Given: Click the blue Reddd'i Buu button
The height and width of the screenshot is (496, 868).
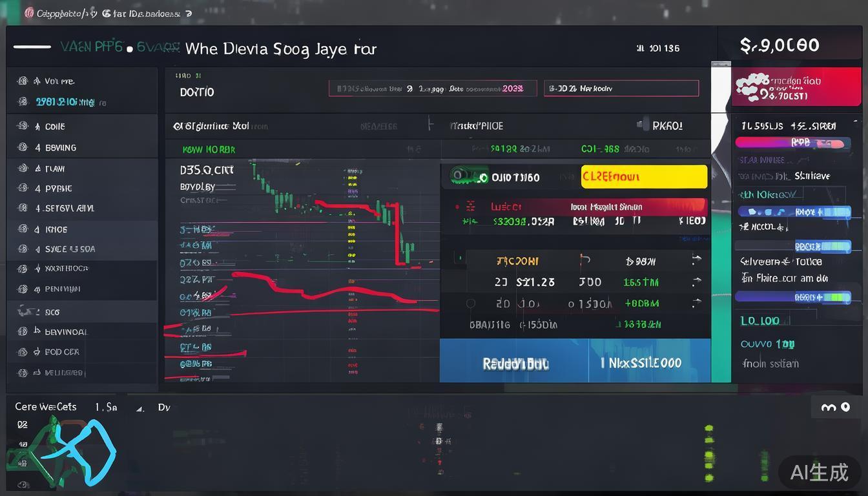Looking at the screenshot, I should click(x=514, y=363).
